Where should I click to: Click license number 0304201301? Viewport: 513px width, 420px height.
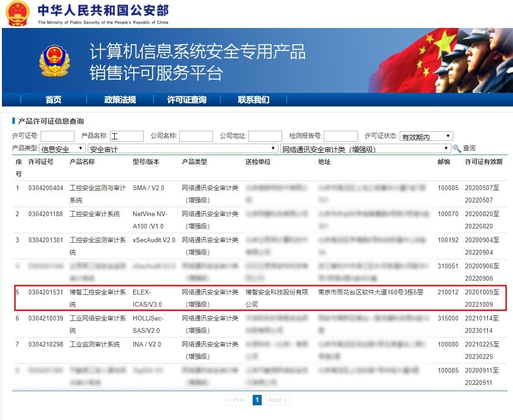[x=46, y=240]
